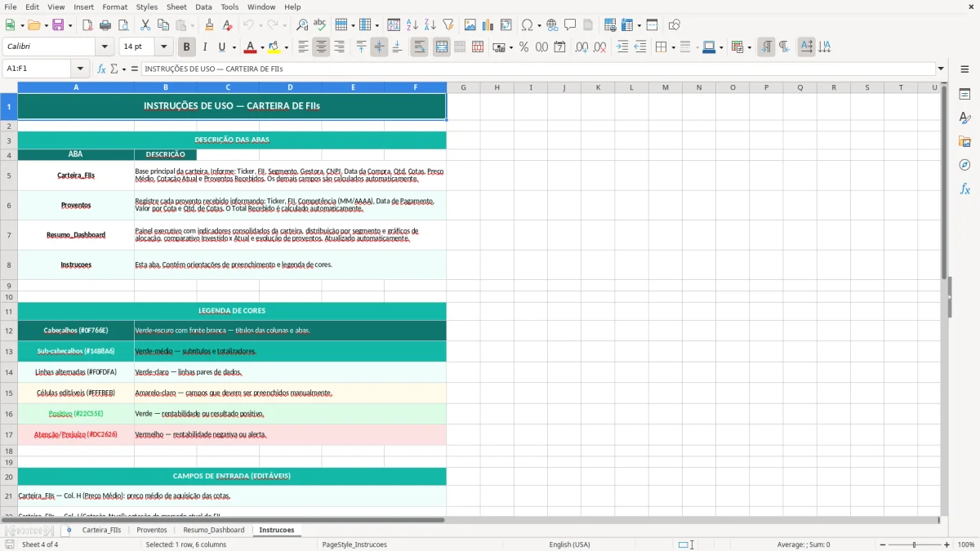The image size is (980, 551).
Task: Click the Export as PDF icon
Action: [x=87, y=25]
